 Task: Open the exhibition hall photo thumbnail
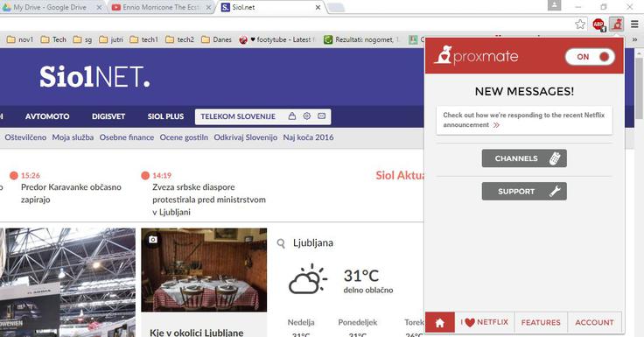point(67,283)
